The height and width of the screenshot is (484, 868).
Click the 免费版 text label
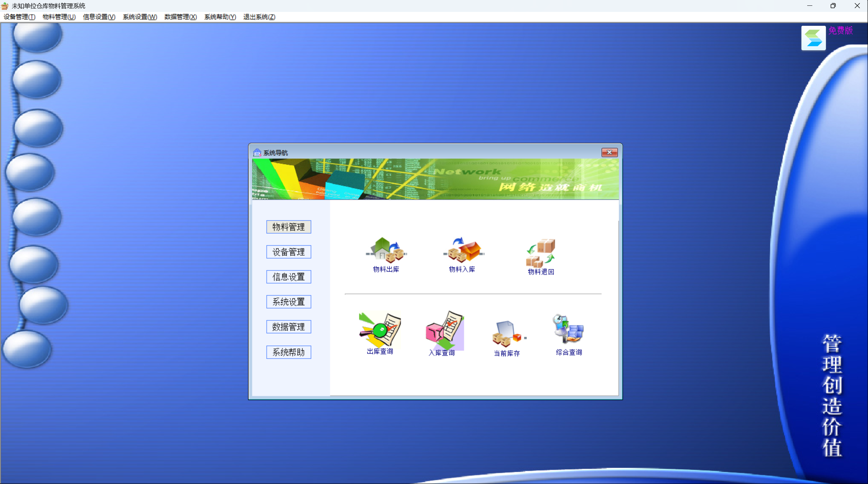(x=840, y=31)
